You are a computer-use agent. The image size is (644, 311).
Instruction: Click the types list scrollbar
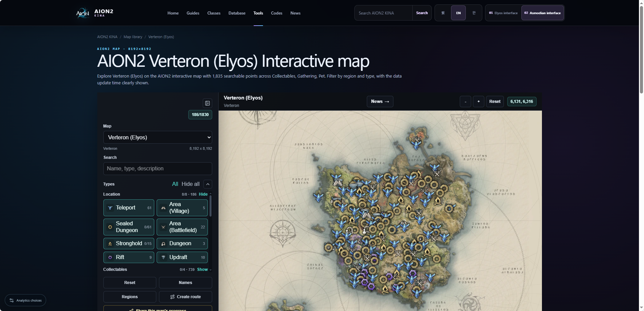click(211, 206)
